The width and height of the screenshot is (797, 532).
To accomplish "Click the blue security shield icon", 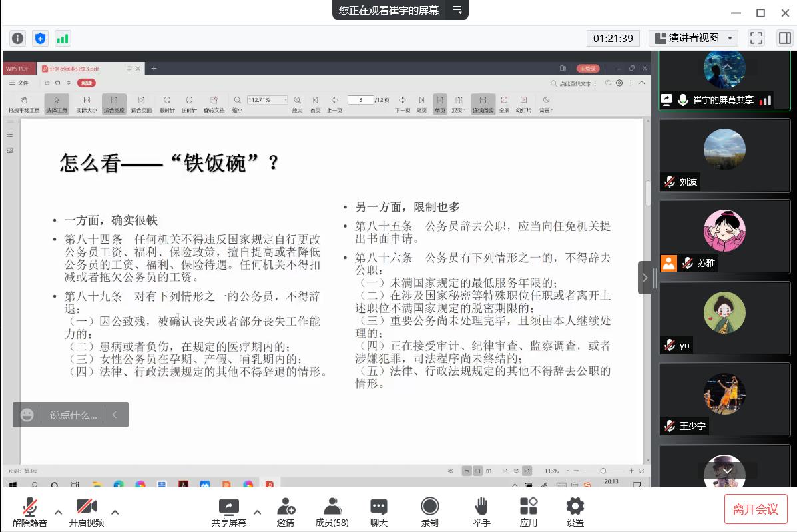I will pyautogui.click(x=40, y=38).
